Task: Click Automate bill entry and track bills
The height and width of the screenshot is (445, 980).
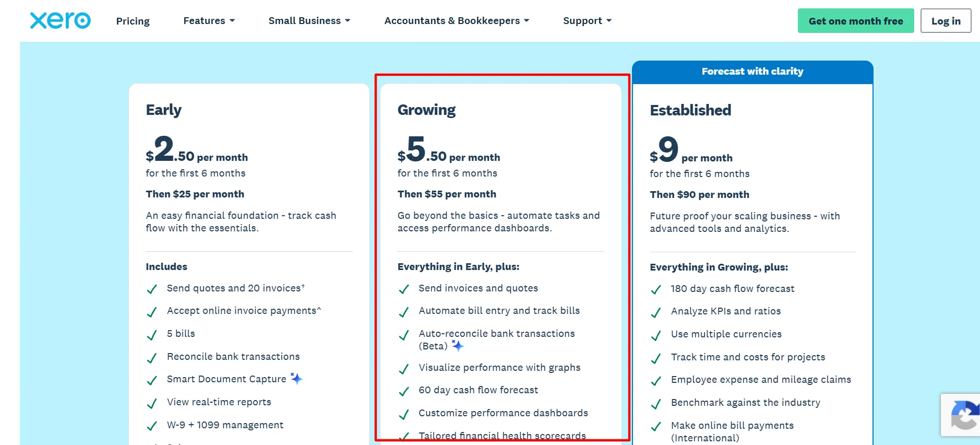Action: (499, 311)
